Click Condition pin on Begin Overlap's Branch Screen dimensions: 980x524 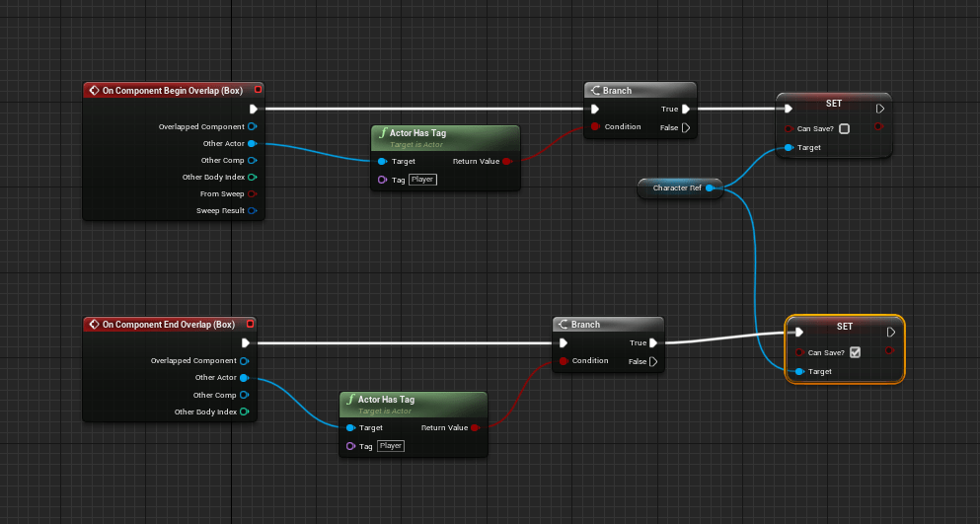click(x=595, y=127)
